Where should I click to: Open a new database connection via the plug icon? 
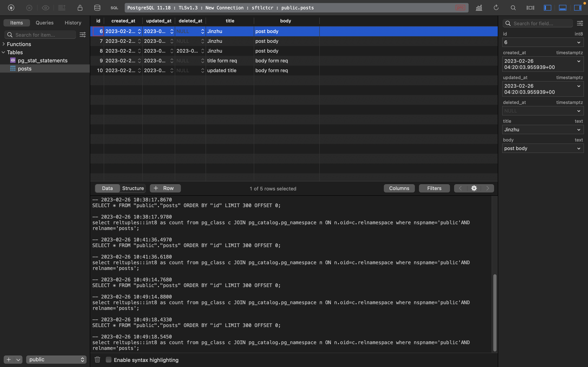[11, 8]
